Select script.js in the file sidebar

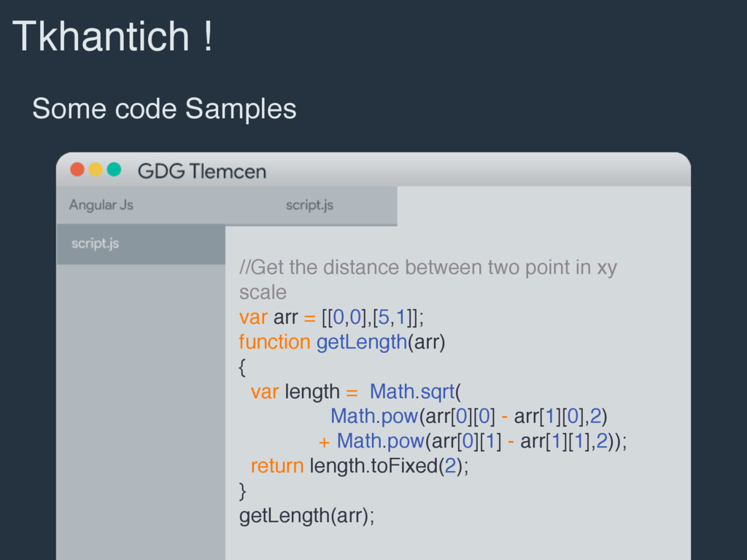click(141, 244)
